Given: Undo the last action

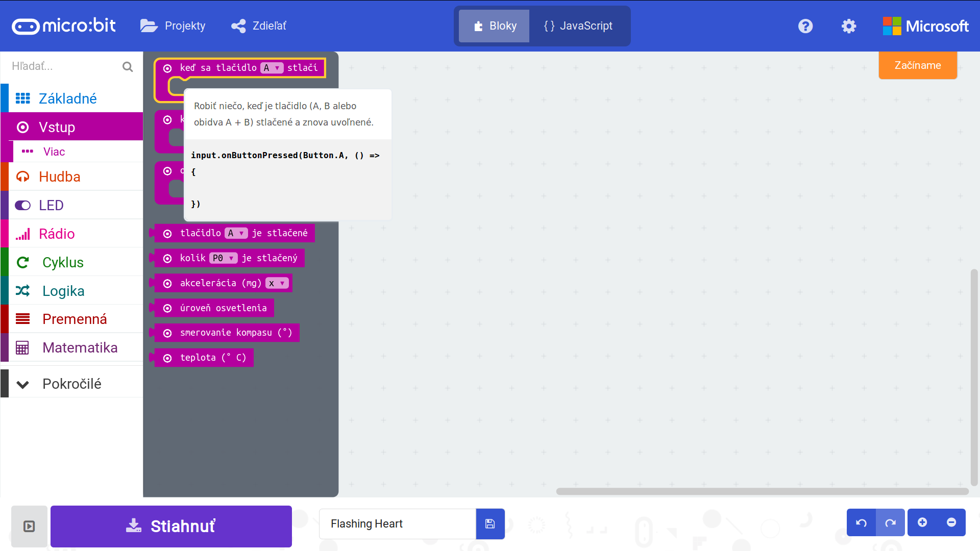Looking at the screenshot, I should point(862,522).
